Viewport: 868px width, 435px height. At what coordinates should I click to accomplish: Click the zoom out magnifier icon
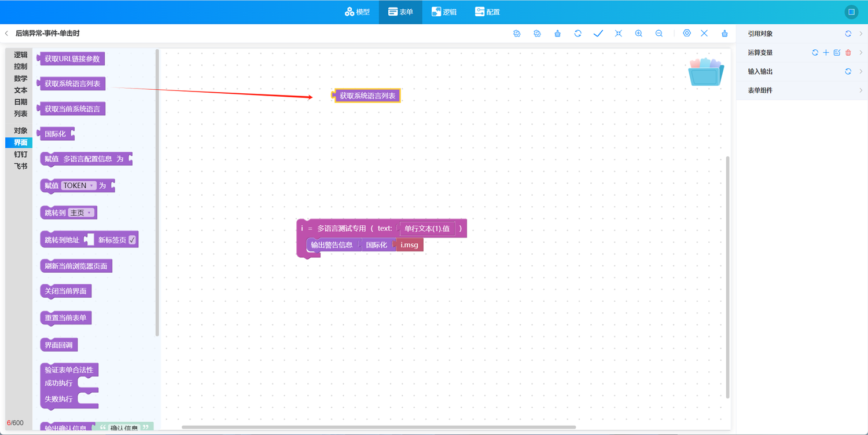(x=659, y=34)
